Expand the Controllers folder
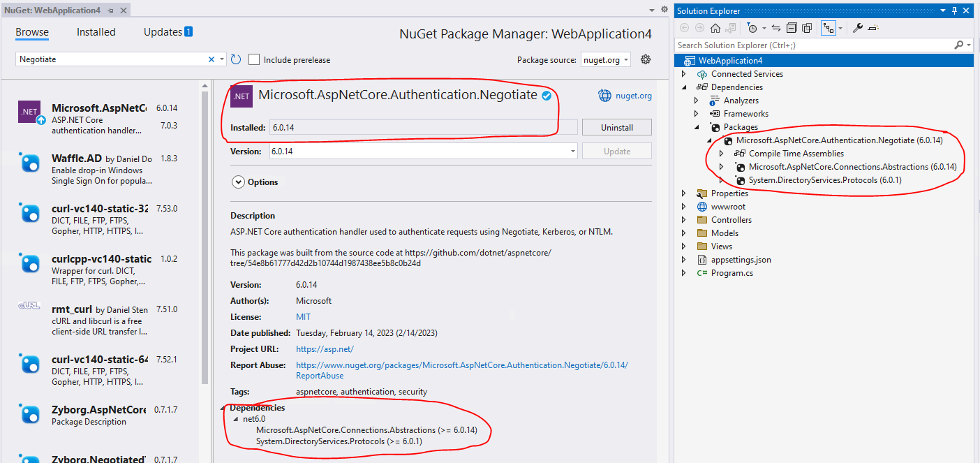Screen dimensions: 980x463 click(684, 220)
